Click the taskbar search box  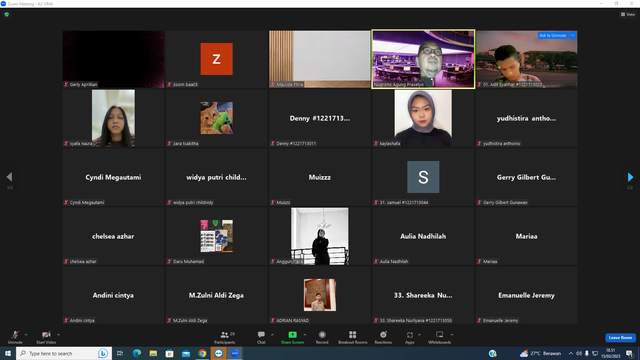(63, 353)
